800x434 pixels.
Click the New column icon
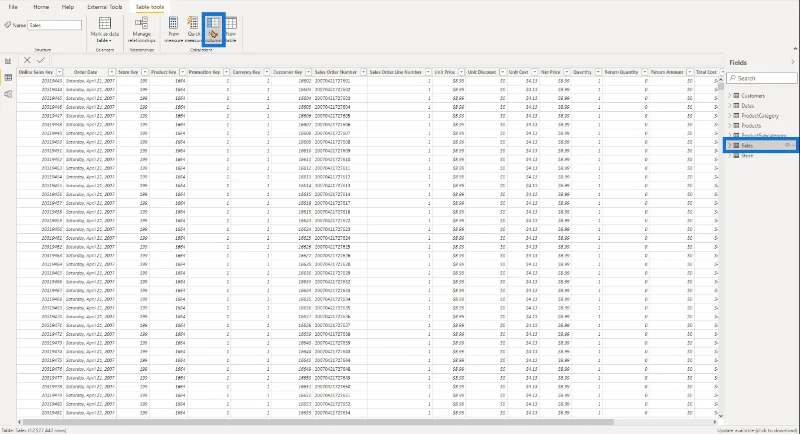coord(213,22)
